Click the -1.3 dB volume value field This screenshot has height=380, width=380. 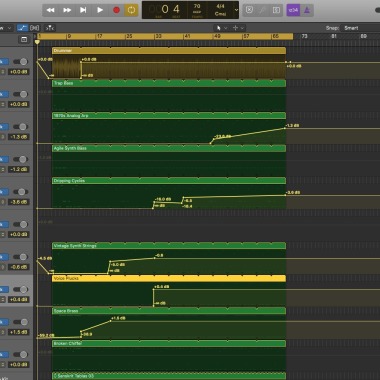(19, 137)
